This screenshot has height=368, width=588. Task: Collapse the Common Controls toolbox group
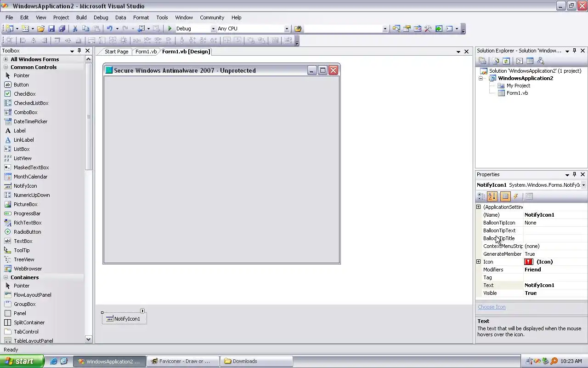(x=6, y=67)
